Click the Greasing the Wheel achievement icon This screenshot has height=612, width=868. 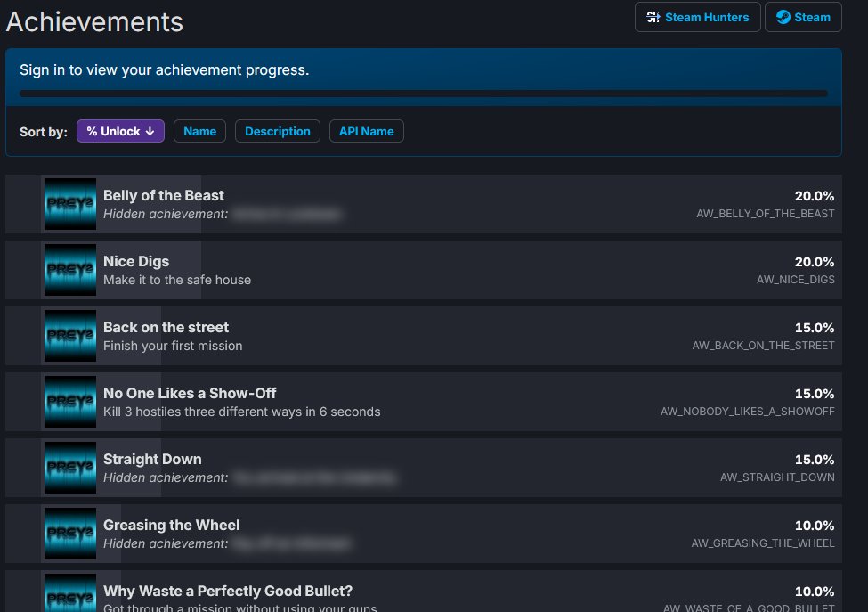click(x=70, y=534)
